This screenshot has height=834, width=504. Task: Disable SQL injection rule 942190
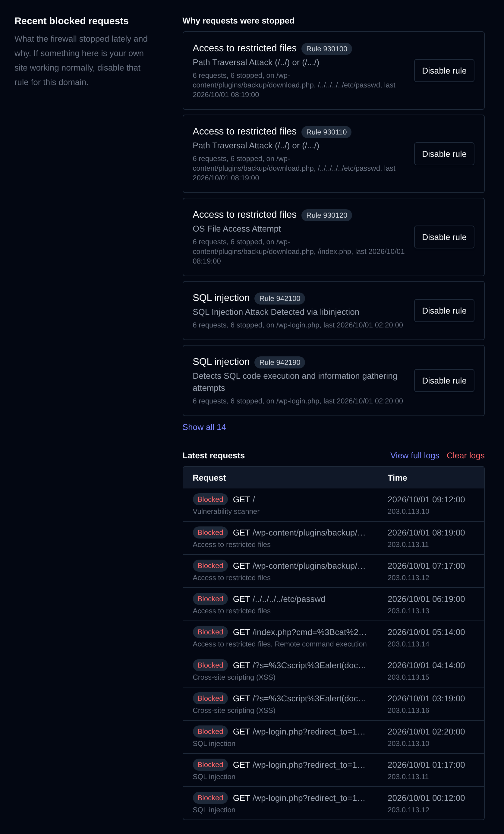tap(444, 381)
